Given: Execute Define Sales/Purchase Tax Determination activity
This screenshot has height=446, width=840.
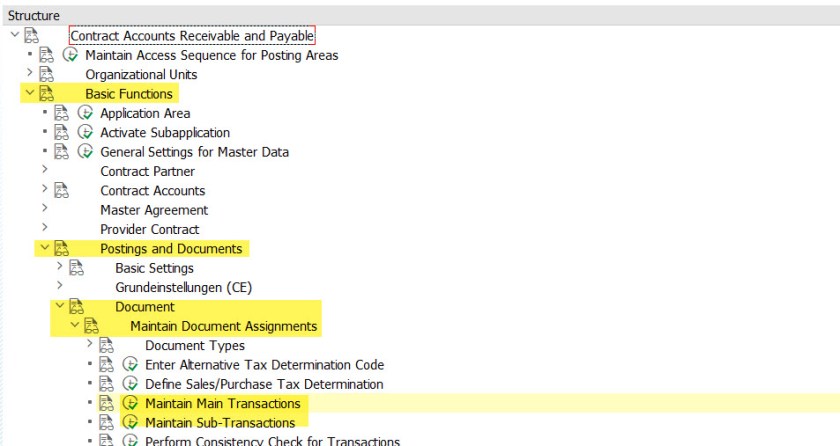Looking at the screenshot, I should click(x=130, y=384).
